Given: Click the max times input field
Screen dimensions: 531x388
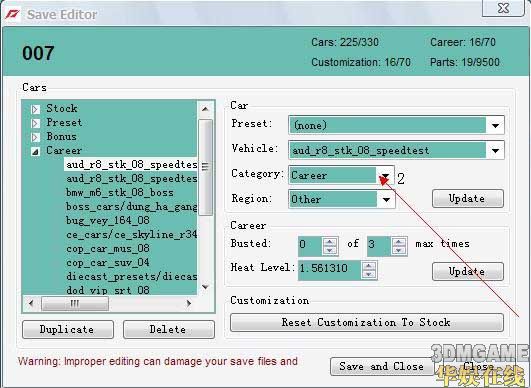Looking at the screenshot, I should [x=380, y=246].
